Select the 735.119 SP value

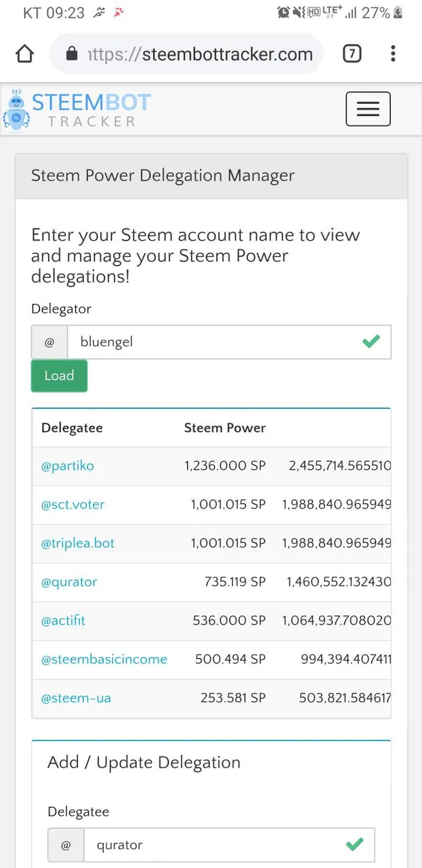235,582
